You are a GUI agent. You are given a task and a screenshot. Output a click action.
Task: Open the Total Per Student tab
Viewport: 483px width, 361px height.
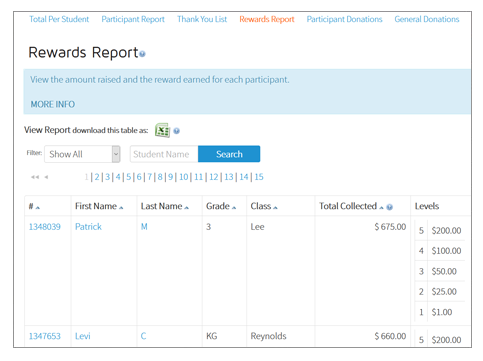[59, 19]
